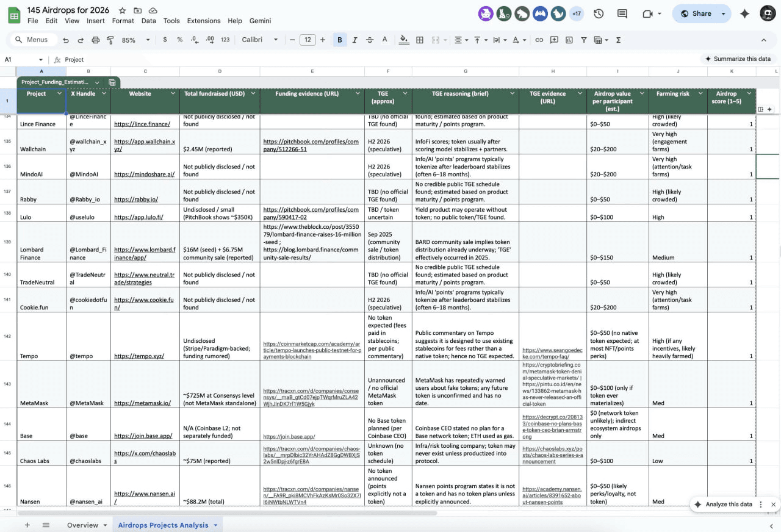Select the paint format tool
Screen dimensions: 781x532
(110, 40)
